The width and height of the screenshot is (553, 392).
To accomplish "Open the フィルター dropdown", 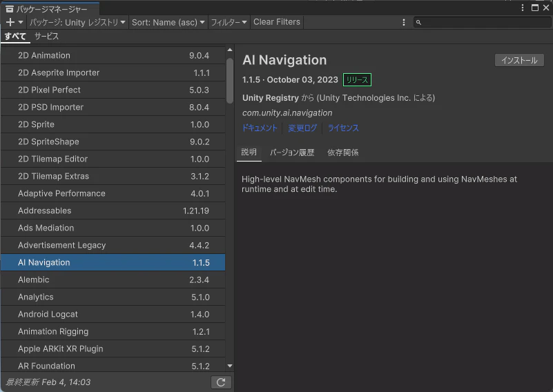I will pos(229,22).
